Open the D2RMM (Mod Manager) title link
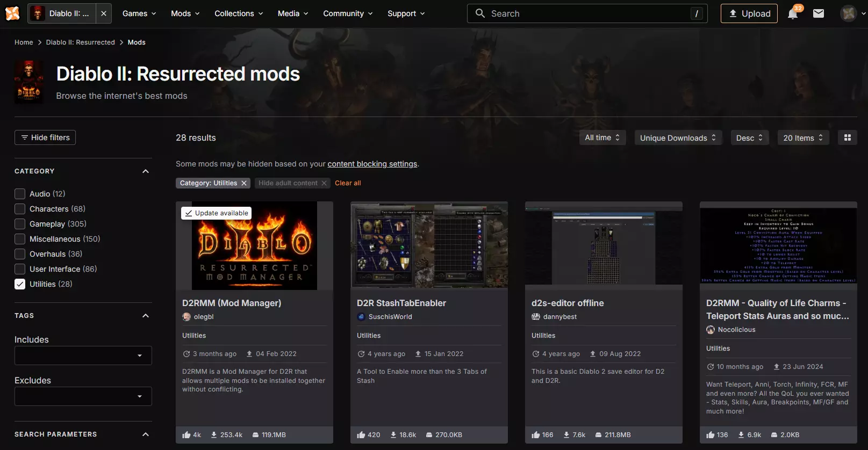 click(232, 303)
